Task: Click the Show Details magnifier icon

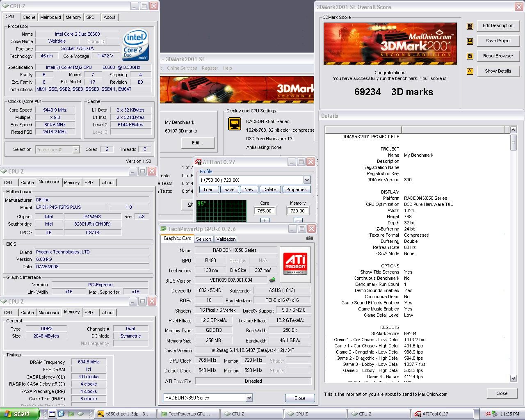Action: point(470,71)
